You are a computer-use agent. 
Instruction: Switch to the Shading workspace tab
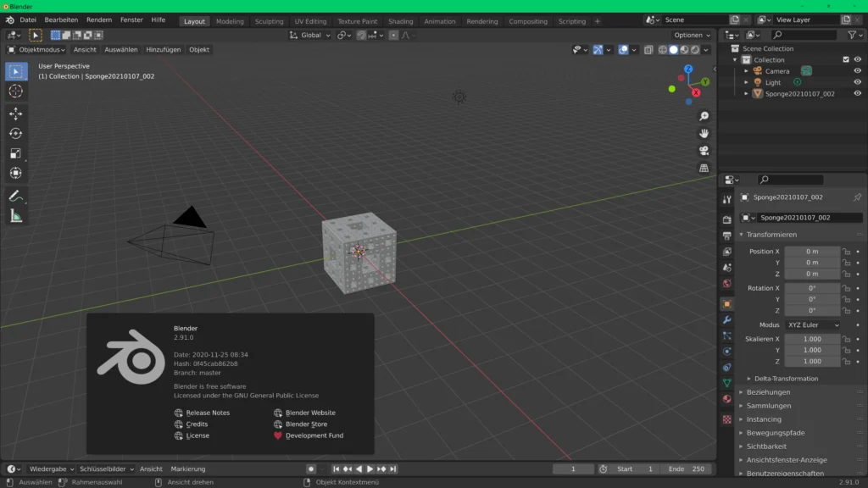click(400, 21)
